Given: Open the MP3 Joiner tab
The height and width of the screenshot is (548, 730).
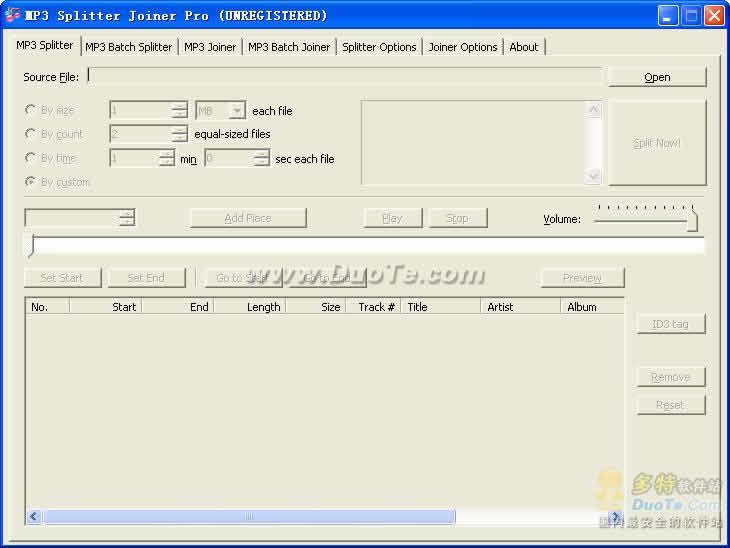Looking at the screenshot, I should [x=210, y=47].
